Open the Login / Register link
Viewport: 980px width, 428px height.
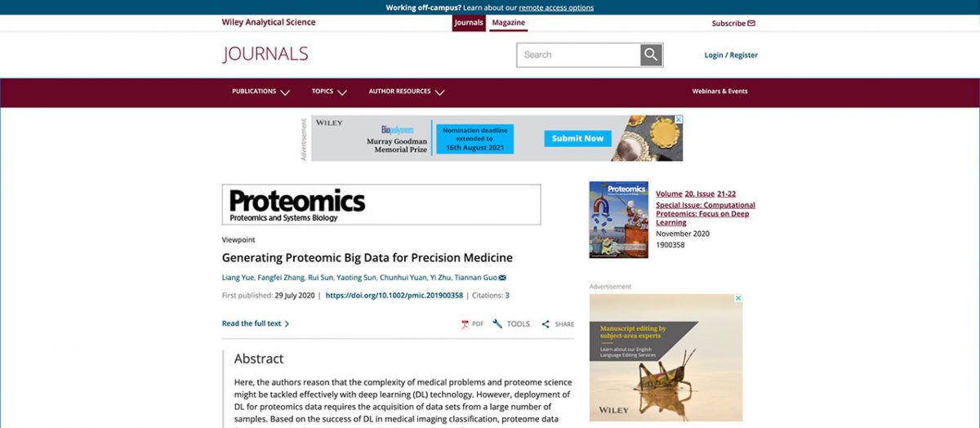pos(731,56)
